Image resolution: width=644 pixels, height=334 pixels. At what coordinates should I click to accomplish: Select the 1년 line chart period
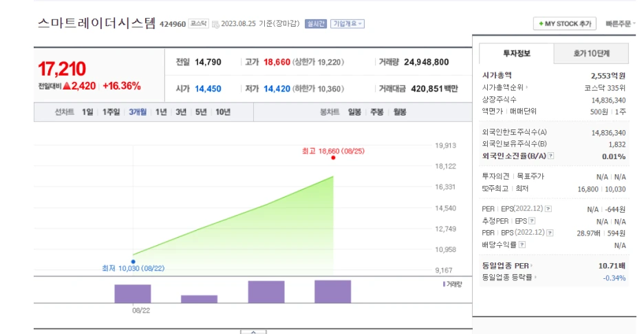(x=161, y=112)
